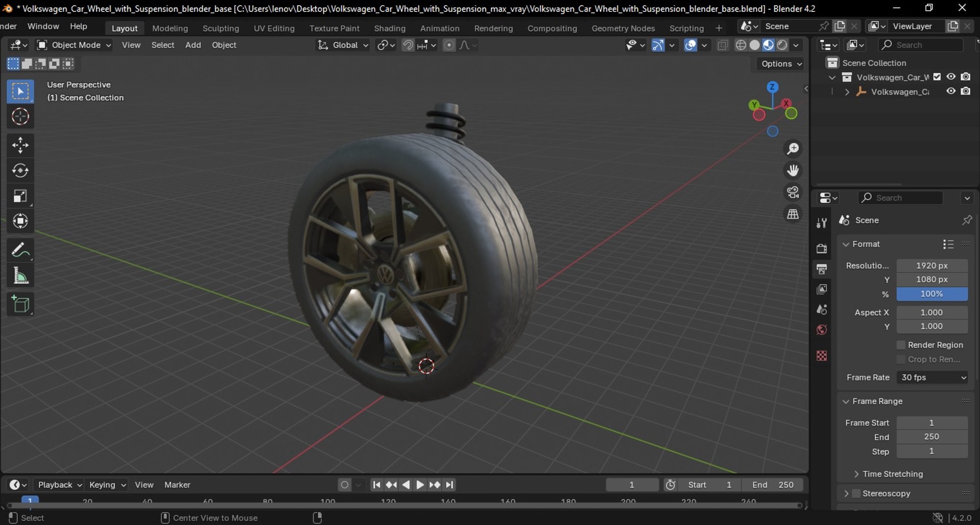980x525 pixels.
Task: Open the Frame Rate 30 fps dropdown
Action: point(932,377)
